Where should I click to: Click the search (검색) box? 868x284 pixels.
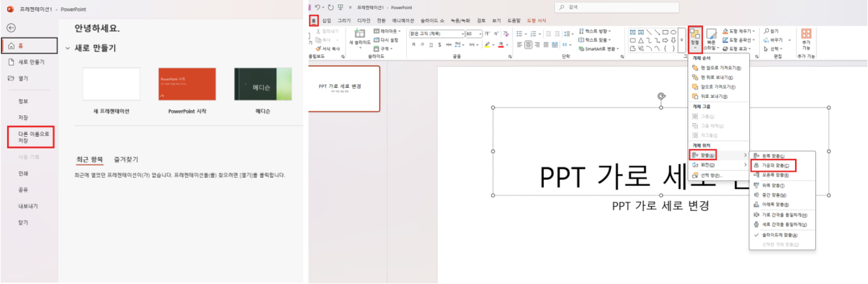pos(620,7)
